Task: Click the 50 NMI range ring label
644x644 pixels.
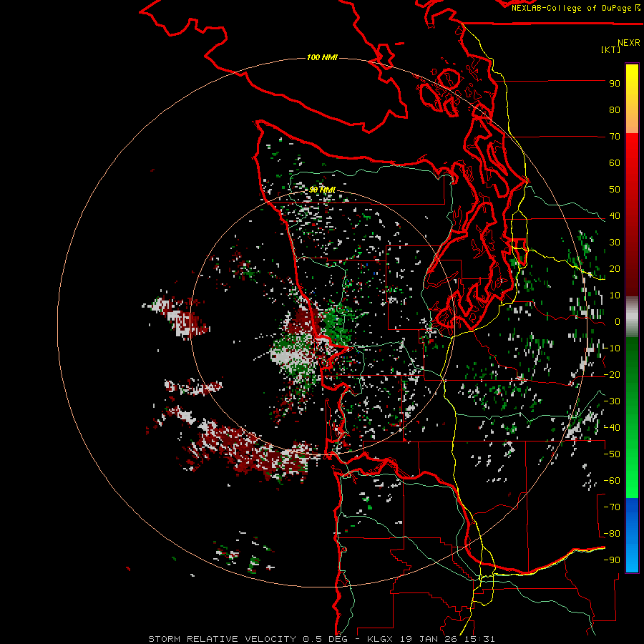Action: point(322,190)
